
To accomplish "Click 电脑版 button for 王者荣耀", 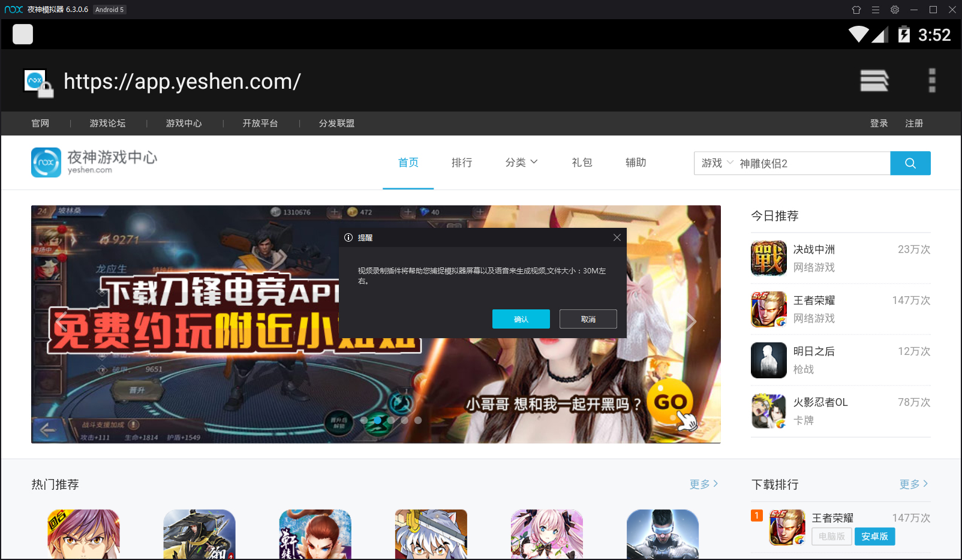I will 832,537.
